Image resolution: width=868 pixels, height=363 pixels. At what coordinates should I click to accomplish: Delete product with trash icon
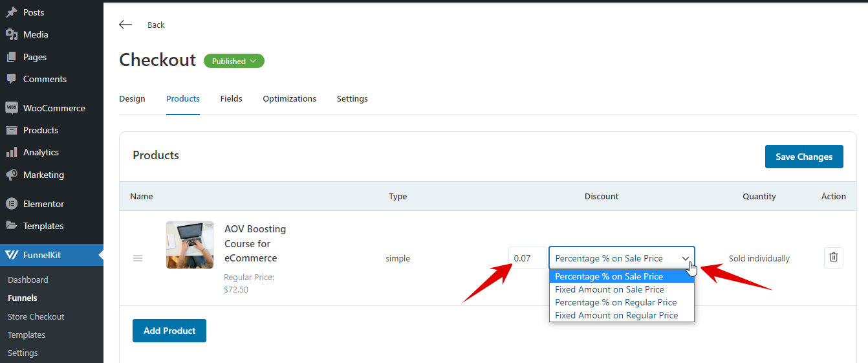[x=834, y=258]
